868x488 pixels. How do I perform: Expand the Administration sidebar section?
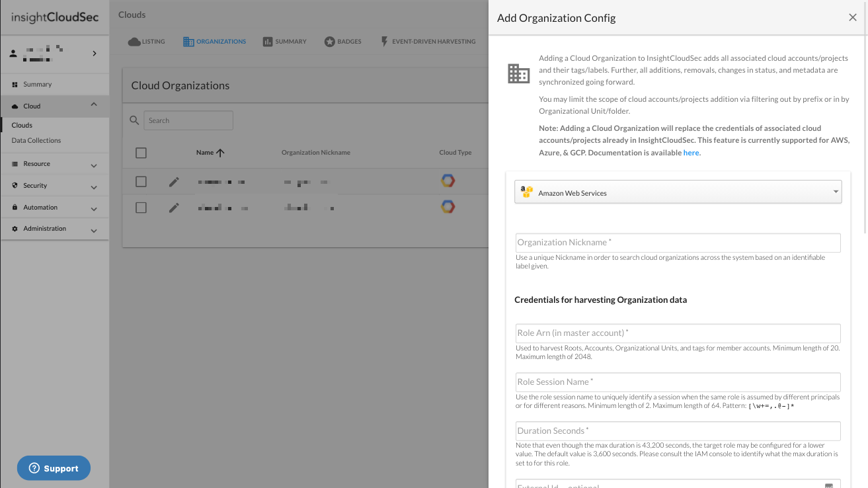point(94,230)
